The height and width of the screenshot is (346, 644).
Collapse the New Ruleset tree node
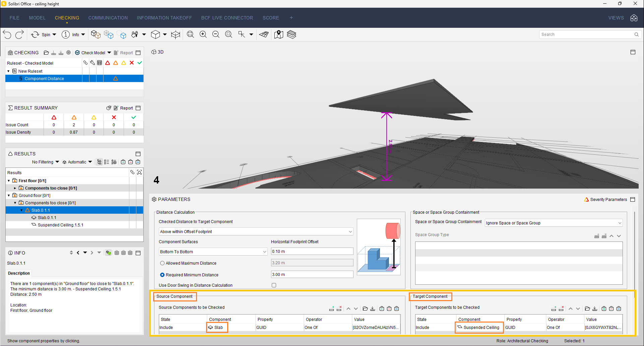click(8, 71)
